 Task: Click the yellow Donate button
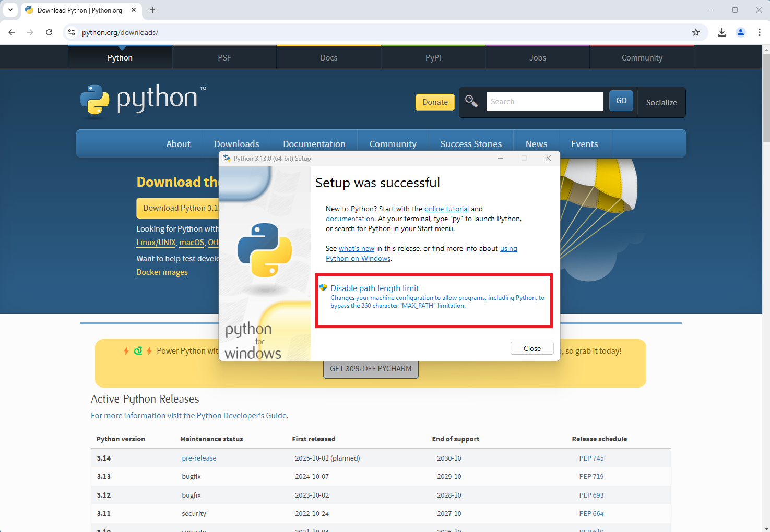click(435, 102)
